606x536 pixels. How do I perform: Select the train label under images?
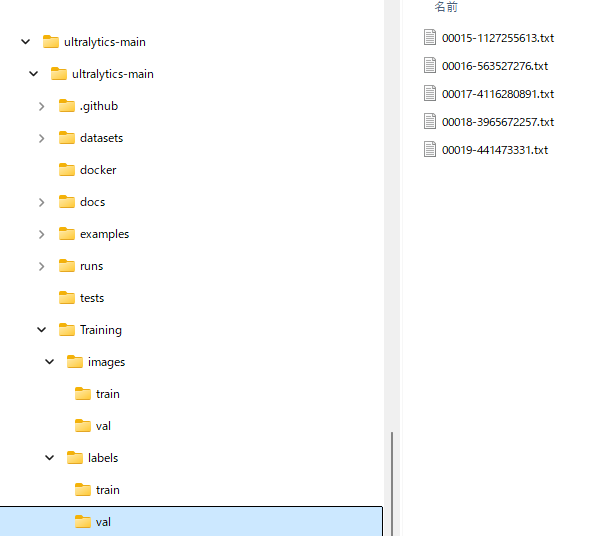click(108, 394)
